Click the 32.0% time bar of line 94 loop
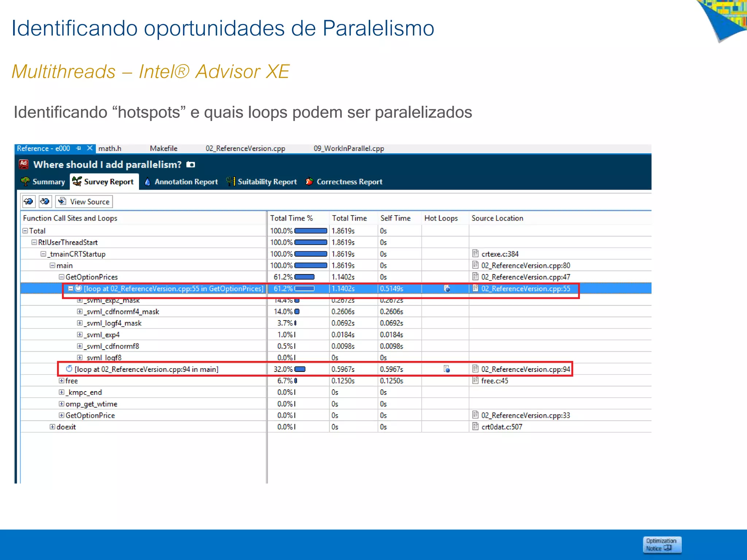Image resolution: width=747 pixels, height=560 pixels. (300, 369)
